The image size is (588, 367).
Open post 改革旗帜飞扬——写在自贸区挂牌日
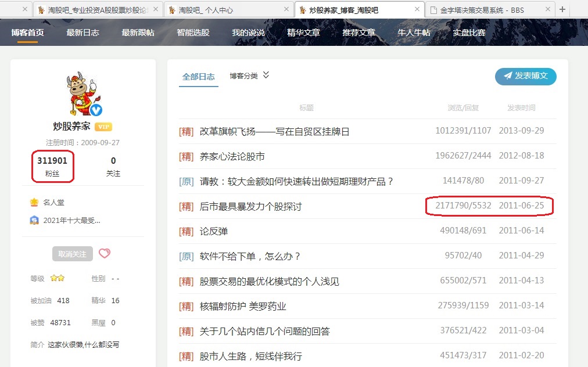274,132
